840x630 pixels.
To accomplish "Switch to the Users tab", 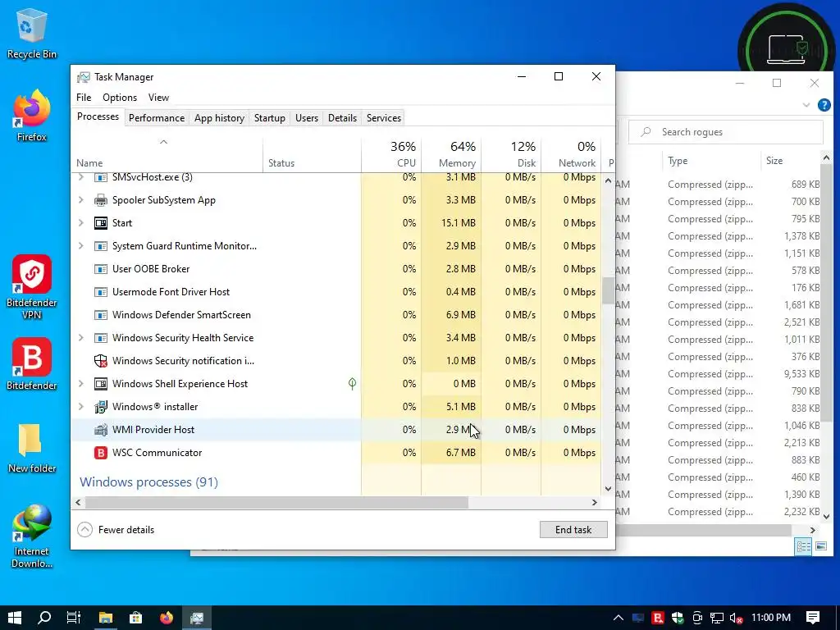I will [307, 118].
